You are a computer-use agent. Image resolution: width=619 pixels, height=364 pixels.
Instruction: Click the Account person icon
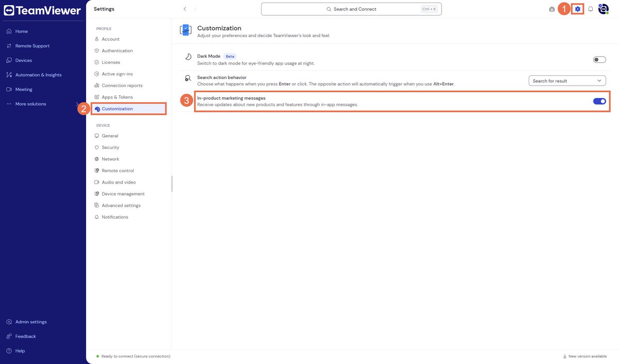97,39
